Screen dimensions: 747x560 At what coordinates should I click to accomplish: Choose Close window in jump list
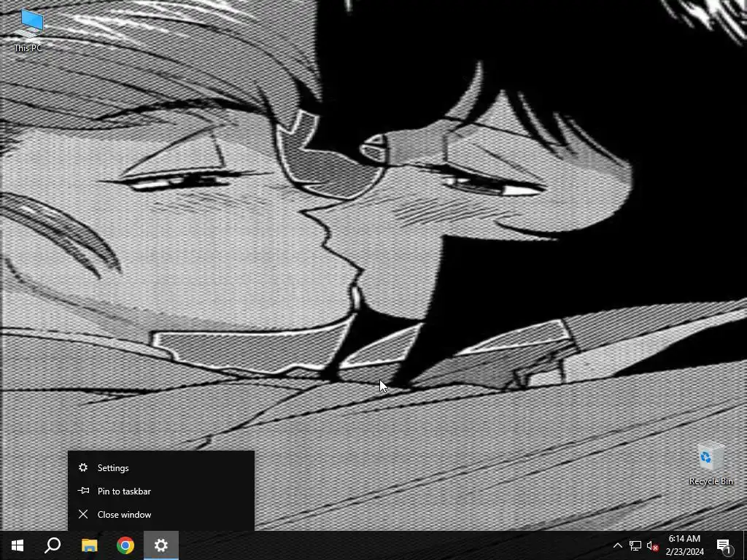(x=161, y=514)
